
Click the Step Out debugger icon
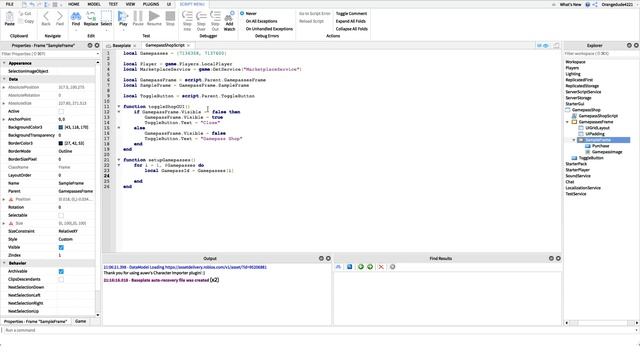click(215, 20)
